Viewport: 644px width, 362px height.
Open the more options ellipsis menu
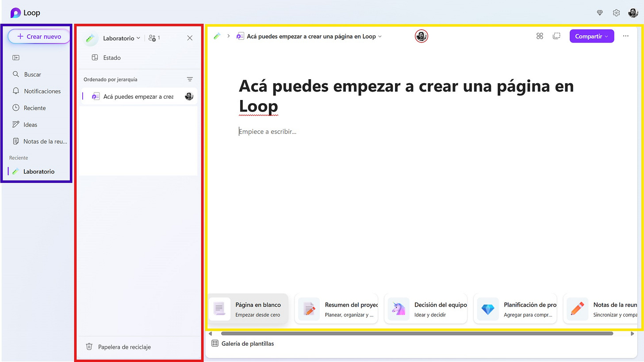[x=626, y=36]
